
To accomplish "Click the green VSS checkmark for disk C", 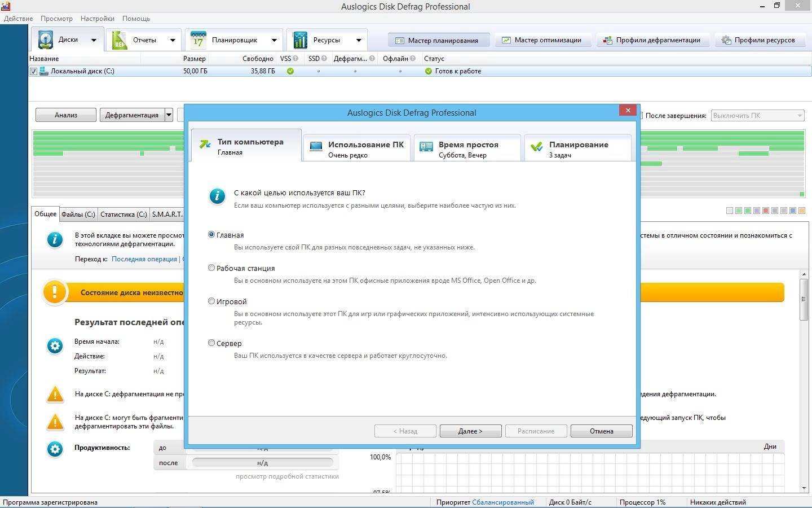I will point(290,71).
